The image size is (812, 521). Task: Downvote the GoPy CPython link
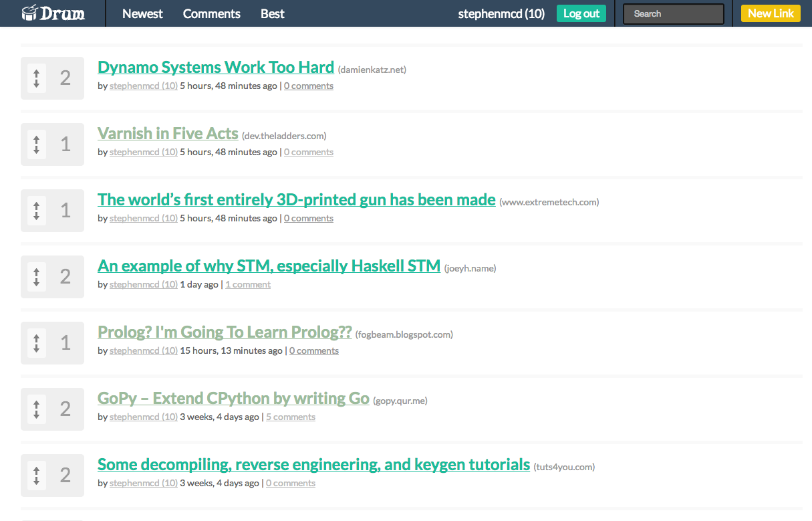37,415
